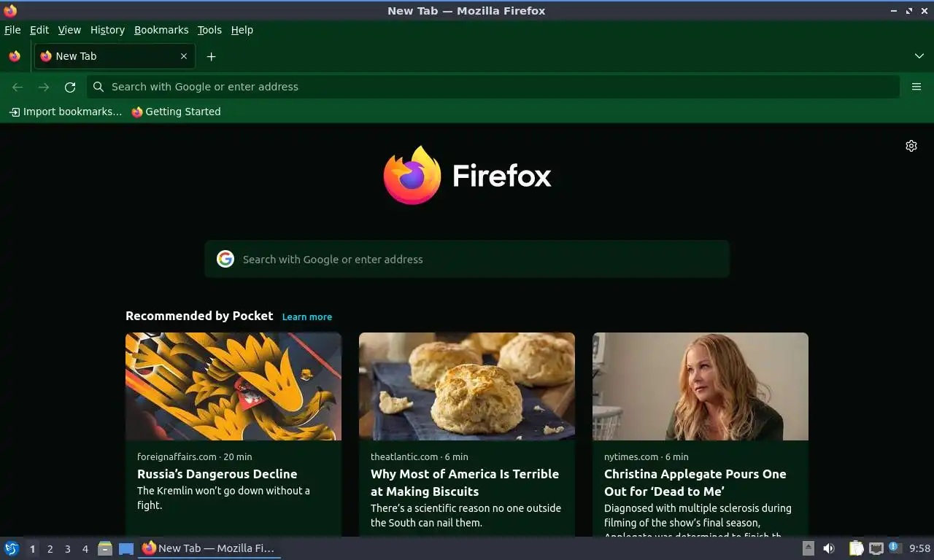The width and height of the screenshot is (934, 560).
Task: Open the taskbar start menu icon
Action: 12,548
